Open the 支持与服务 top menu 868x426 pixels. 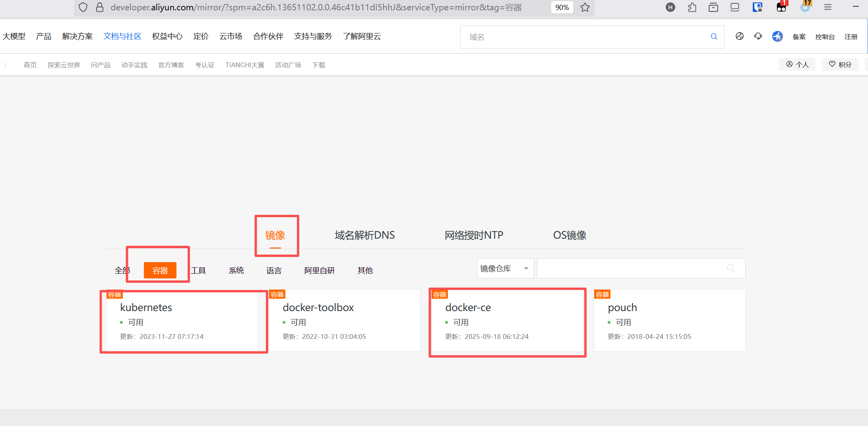[313, 36]
